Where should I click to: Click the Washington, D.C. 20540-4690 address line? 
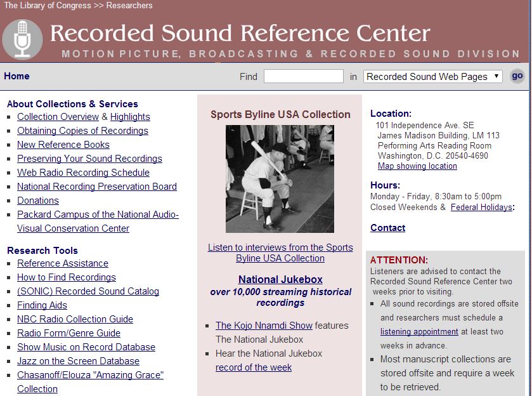[433, 156]
